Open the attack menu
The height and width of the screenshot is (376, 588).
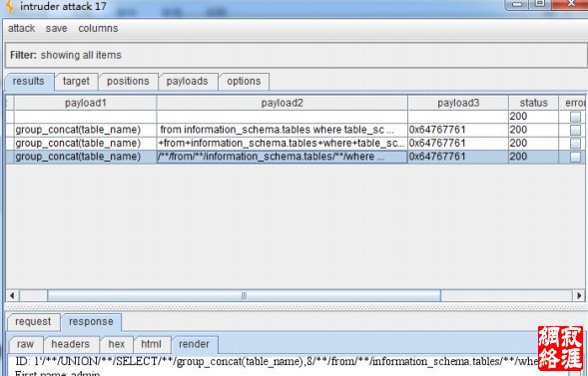point(21,29)
